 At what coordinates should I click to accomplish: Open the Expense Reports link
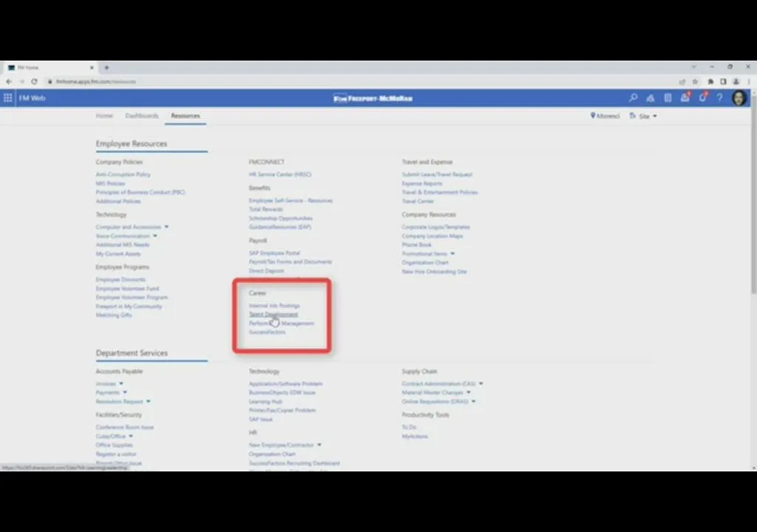click(x=422, y=183)
